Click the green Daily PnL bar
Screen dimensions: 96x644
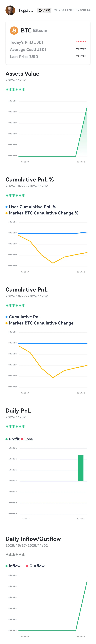pos(81,468)
